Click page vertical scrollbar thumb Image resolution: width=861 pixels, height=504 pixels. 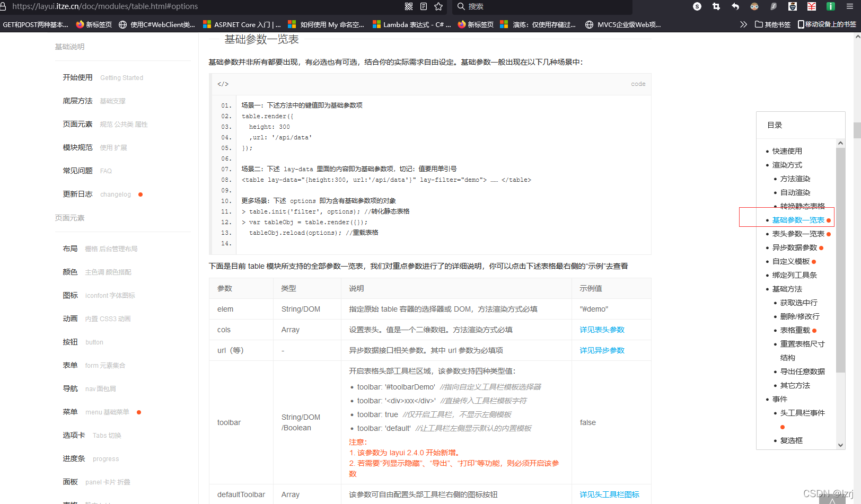coord(857,130)
